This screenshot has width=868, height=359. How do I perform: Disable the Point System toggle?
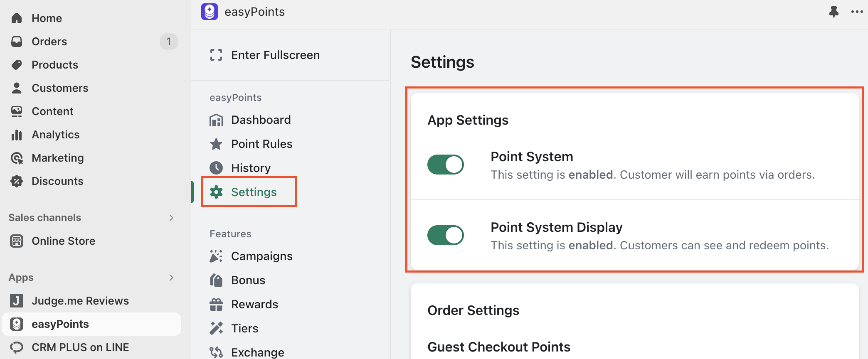tap(445, 165)
